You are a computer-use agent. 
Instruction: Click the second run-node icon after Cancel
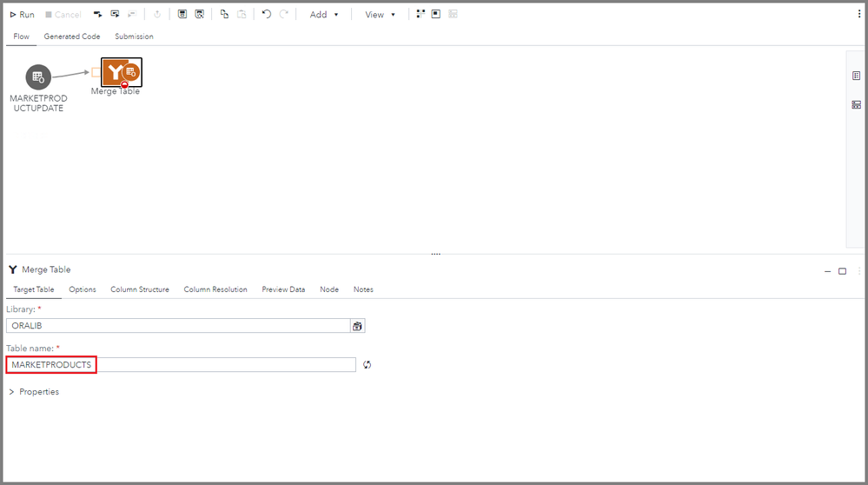[x=115, y=14]
